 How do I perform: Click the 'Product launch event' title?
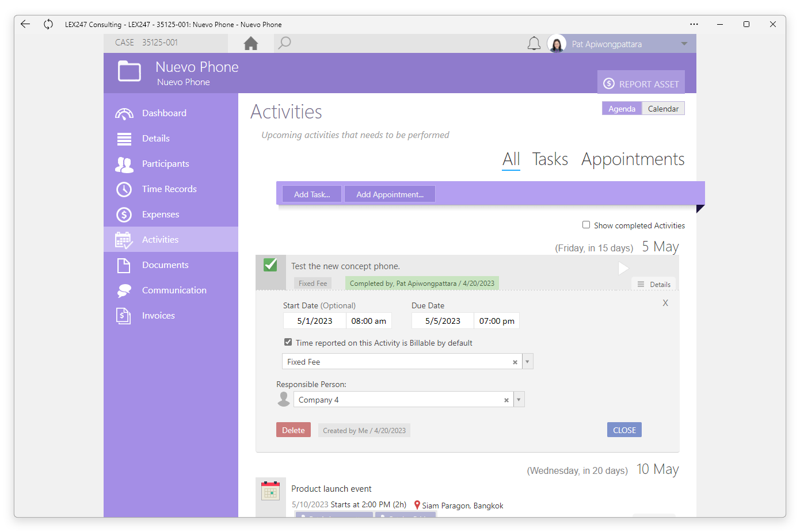pos(332,489)
